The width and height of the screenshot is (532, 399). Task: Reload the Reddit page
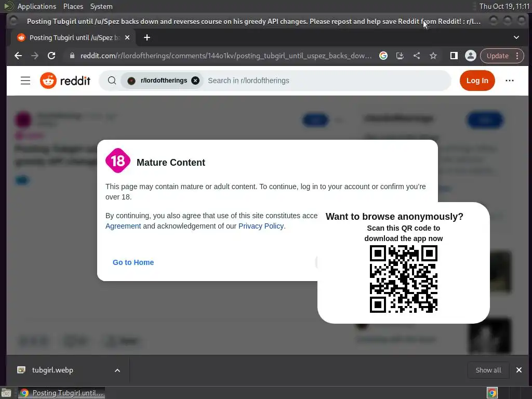click(51, 56)
